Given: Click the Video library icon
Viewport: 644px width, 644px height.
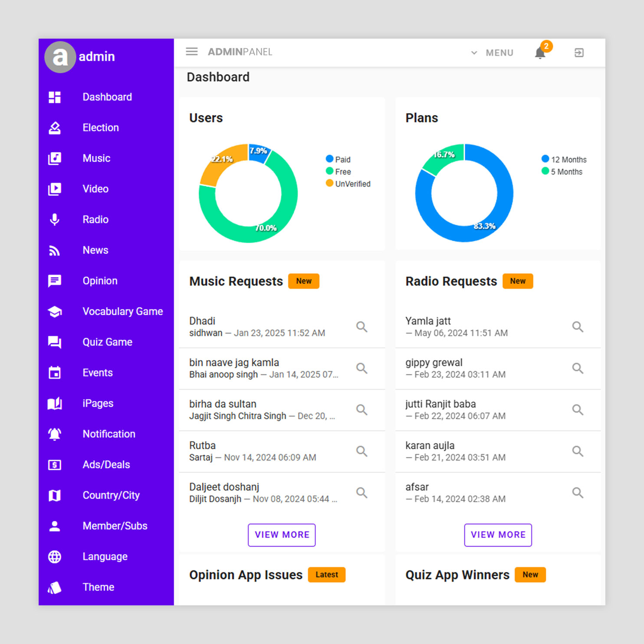Looking at the screenshot, I should [55, 189].
